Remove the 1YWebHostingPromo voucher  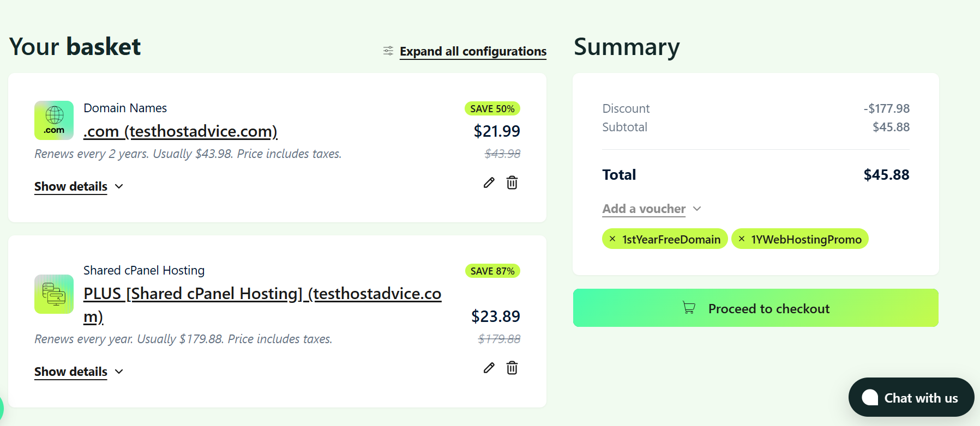coord(742,239)
